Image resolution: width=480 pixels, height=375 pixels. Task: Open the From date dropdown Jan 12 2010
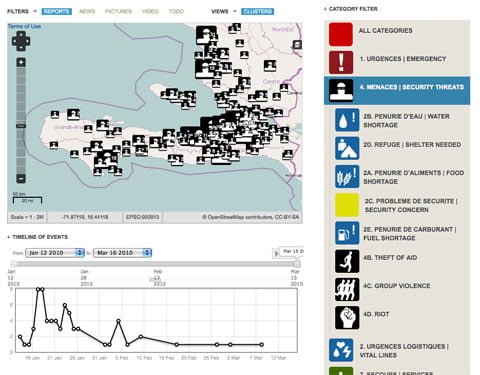[x=55, y=253]
